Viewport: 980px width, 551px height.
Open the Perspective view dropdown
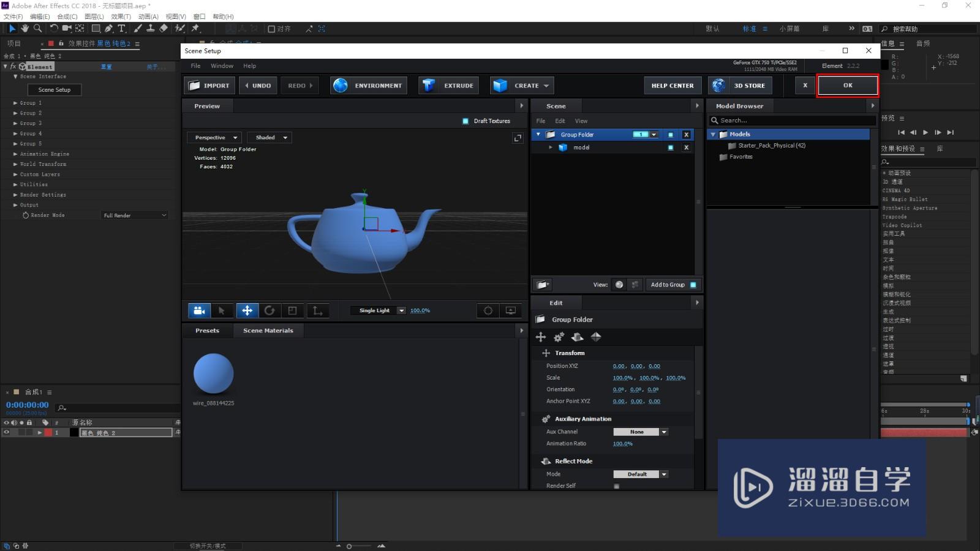pyautogui.click(x=214, y=138)
